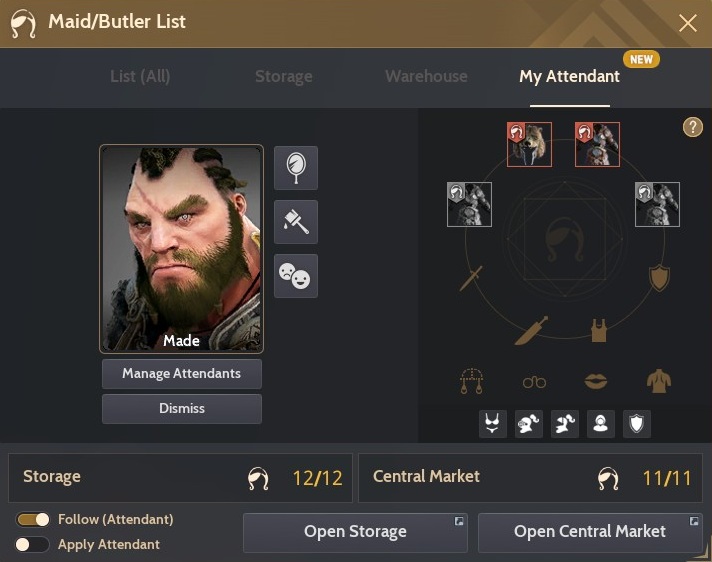Switch to the Storage tab
712x562 pixels.
point(283,76)
